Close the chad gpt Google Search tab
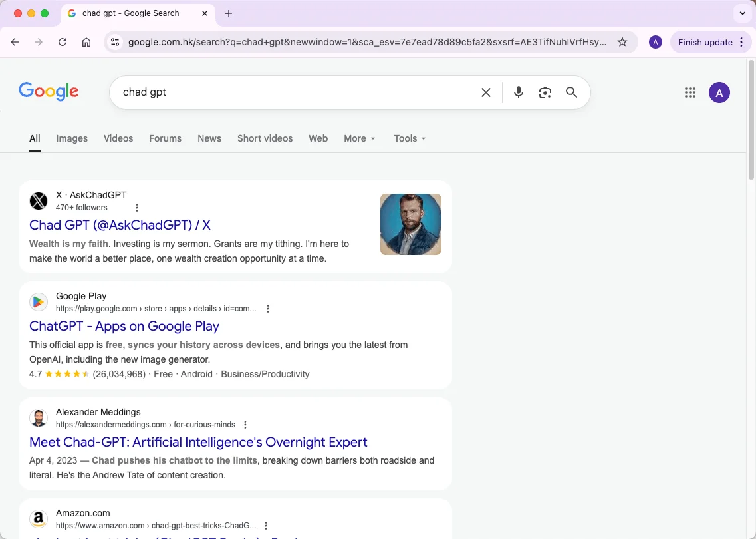This screenshot has height=539, width=756. [205, 13]
